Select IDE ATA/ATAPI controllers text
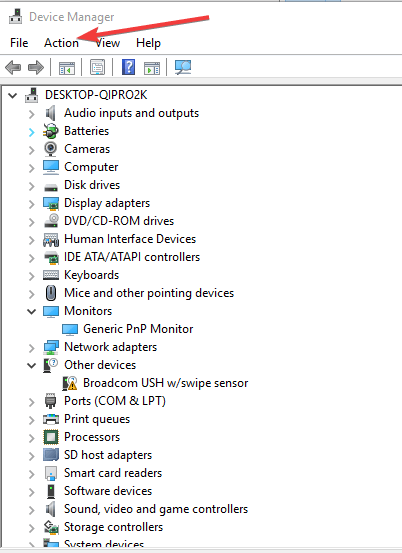This screenshot has width=402, height=553. coord(132,257)
